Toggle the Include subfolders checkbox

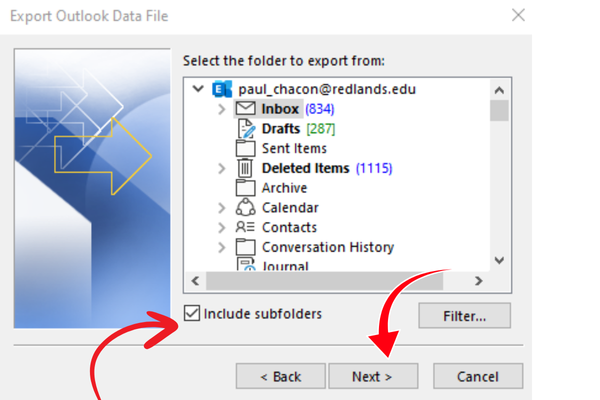pyautogui.click(x=192, y=314)
